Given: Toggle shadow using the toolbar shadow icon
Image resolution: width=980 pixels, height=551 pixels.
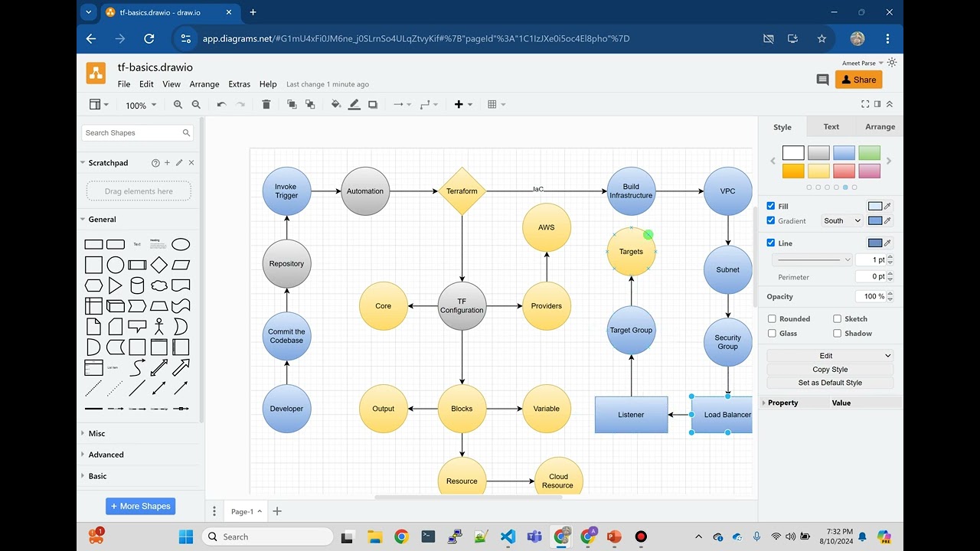Looking at the screenshot, I should coord(373,105).
